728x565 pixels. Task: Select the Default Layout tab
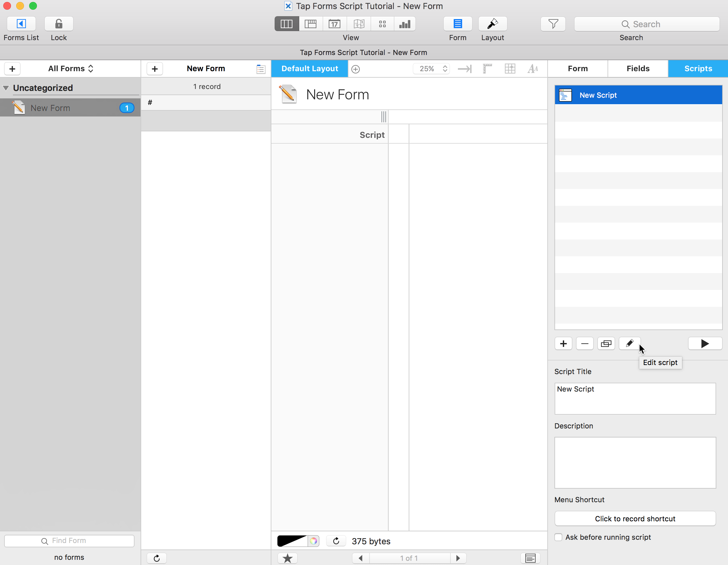[x=309, y=69]
